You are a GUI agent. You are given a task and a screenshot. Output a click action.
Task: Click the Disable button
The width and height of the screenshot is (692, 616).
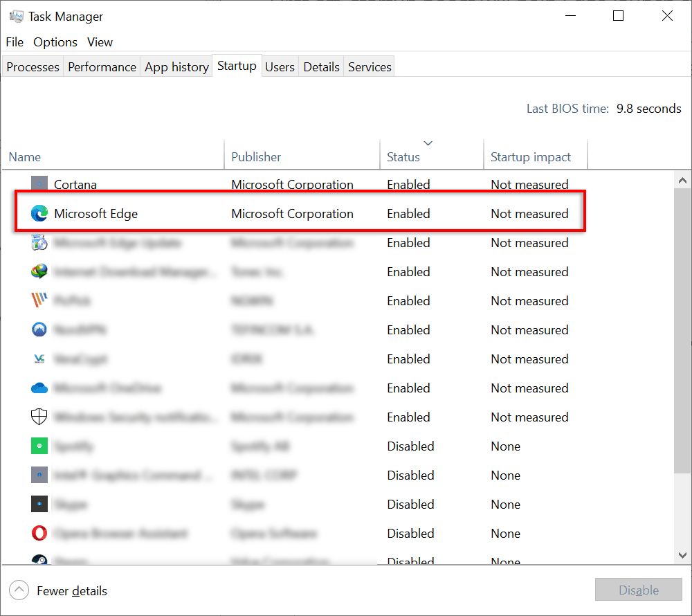pyautogui.click(x=638, y=590)
